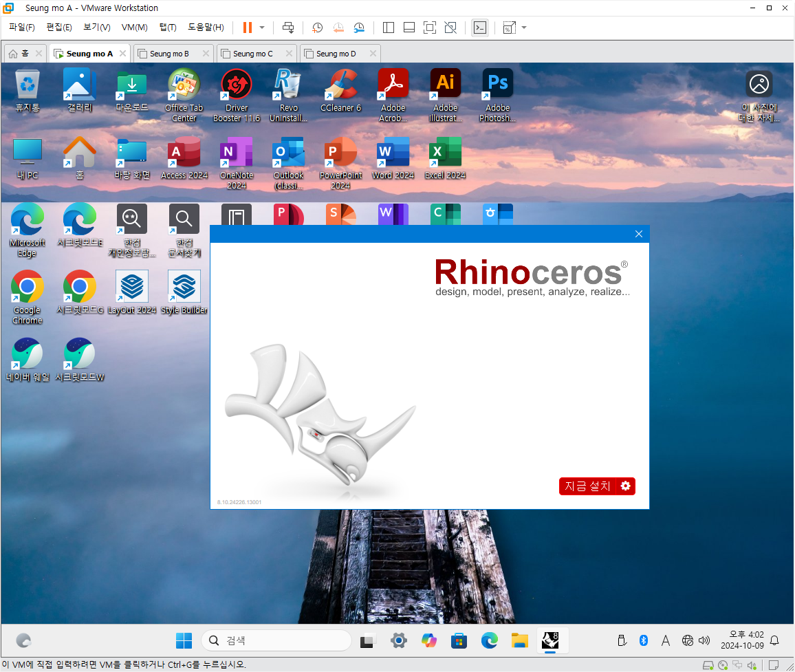The height and width of the screenshot is (672, 795).
Task: Select the CCleaner 6 icon
Action: pos(340,91)
